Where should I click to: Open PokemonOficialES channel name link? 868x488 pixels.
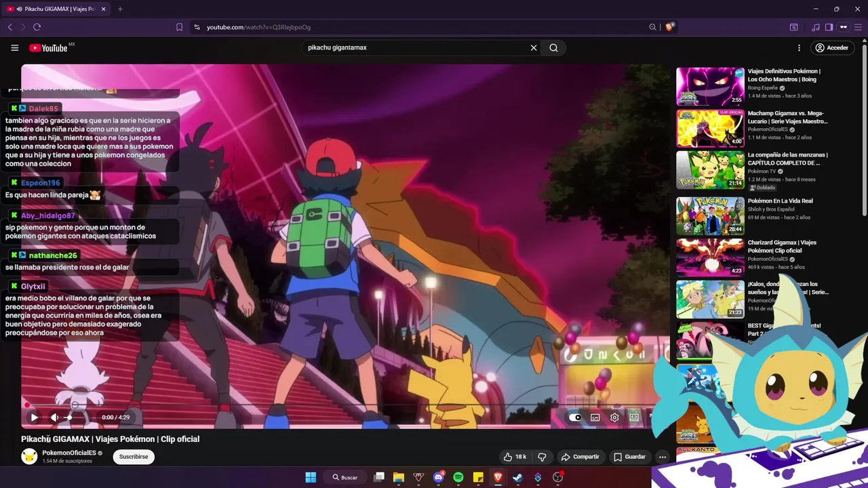tap(69, 453)
